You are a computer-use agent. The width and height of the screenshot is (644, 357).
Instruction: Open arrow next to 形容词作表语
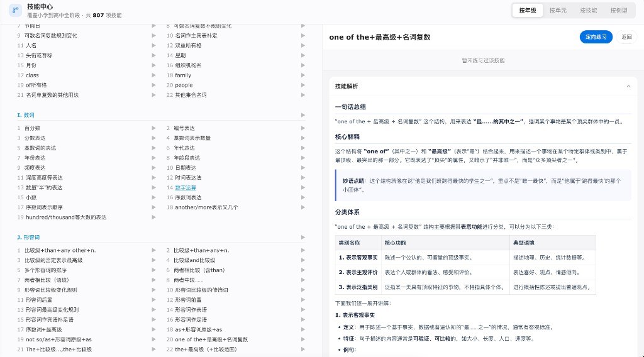pos(303,310)
